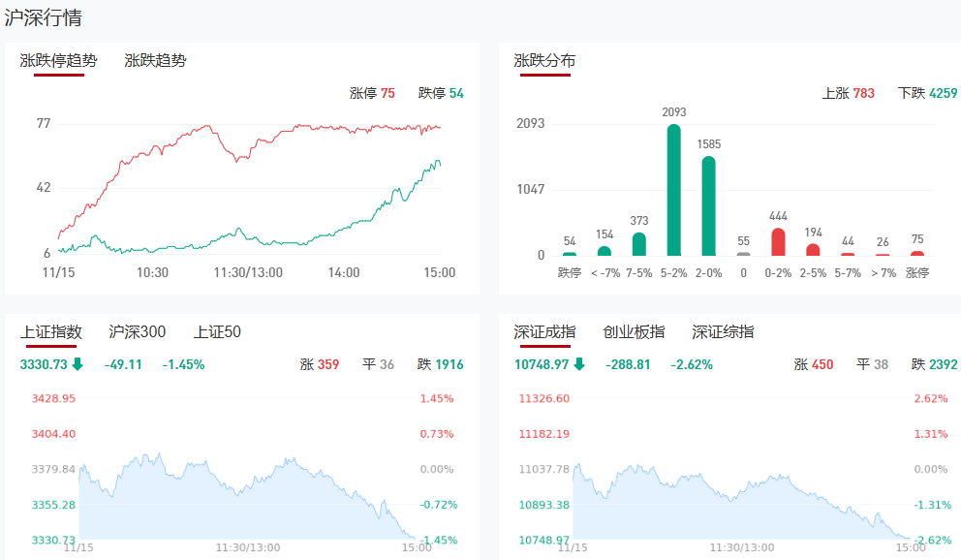
Task: Click the 沪深行情 section title
Action: pos(44,18)
